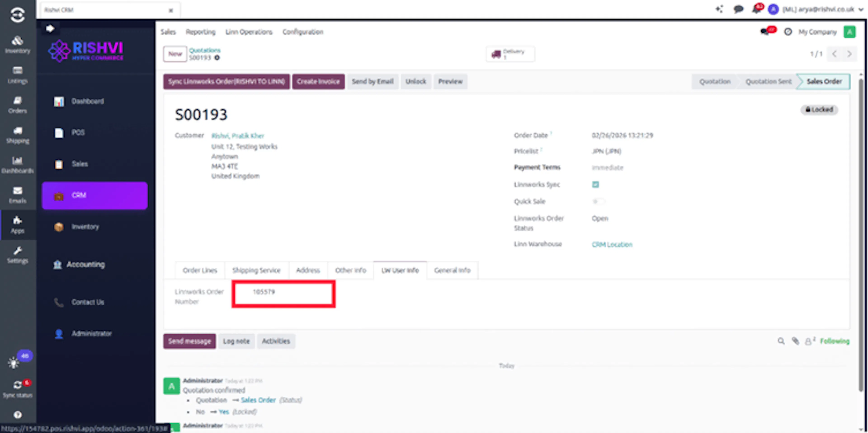Open the Delivery smart button

point(510,54)
